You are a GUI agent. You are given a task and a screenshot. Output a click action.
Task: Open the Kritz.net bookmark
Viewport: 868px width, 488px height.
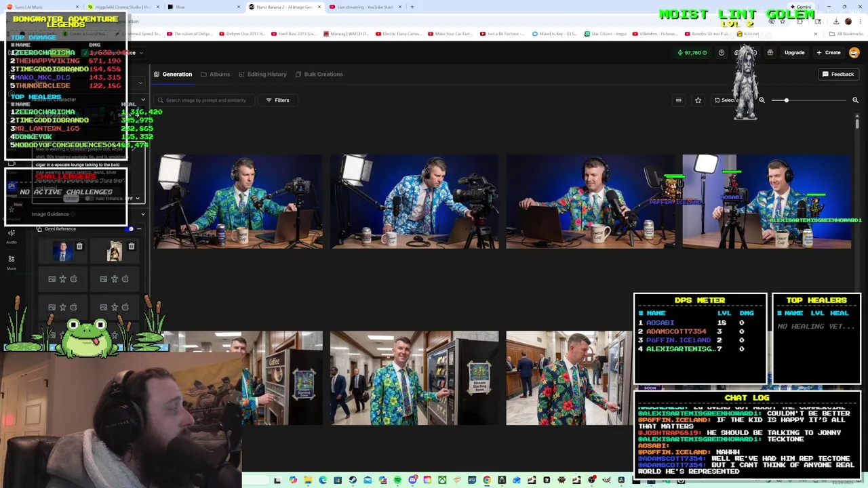click(x=747, y=33)
